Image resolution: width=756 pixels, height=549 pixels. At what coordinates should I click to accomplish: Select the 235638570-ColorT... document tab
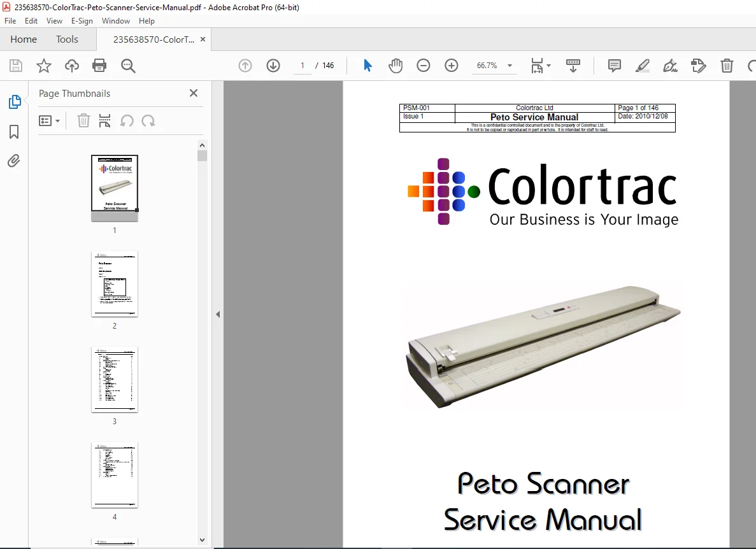pos(153,39)
